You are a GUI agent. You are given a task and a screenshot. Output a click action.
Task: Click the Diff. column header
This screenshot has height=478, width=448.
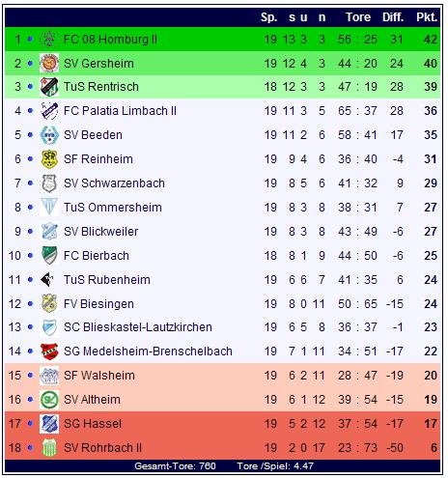pos(393,17)
